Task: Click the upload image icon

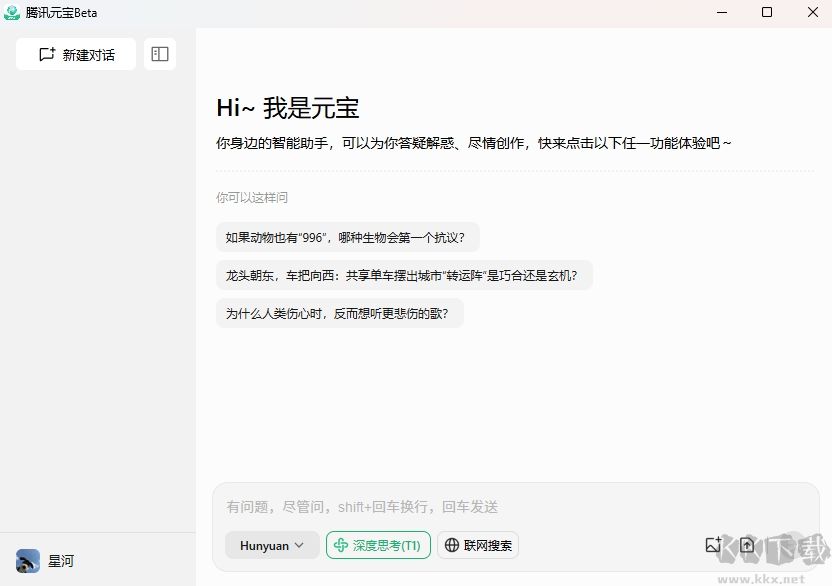Action: 713,545
